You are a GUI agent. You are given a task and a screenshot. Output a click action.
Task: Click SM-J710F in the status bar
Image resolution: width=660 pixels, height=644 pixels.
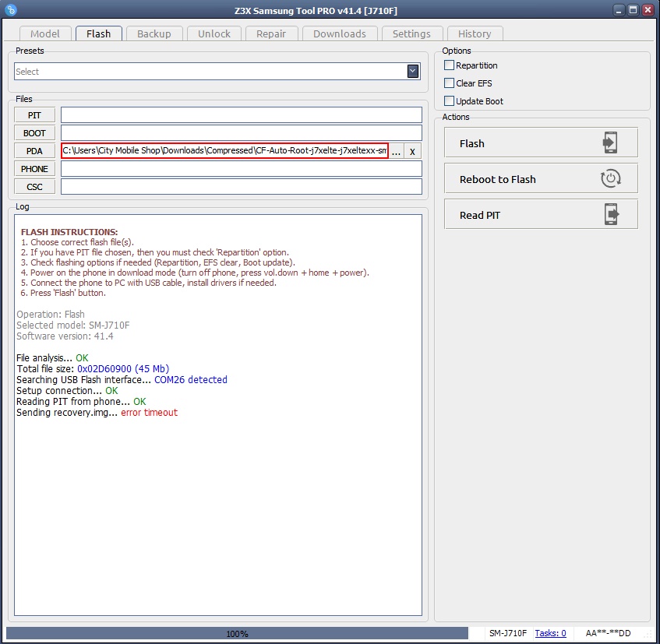(507, 633)
